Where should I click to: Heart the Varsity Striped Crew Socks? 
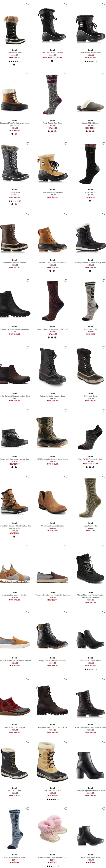click(66, 74)
